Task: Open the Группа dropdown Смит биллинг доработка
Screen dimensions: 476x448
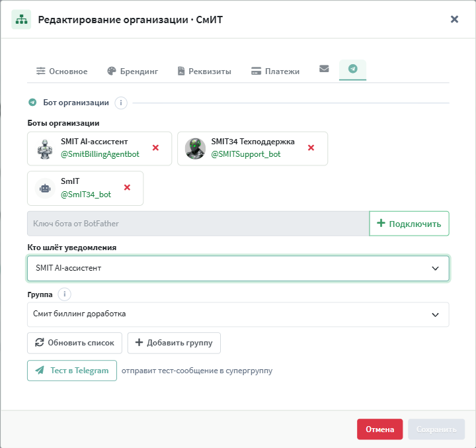Action: click(238, 314)
